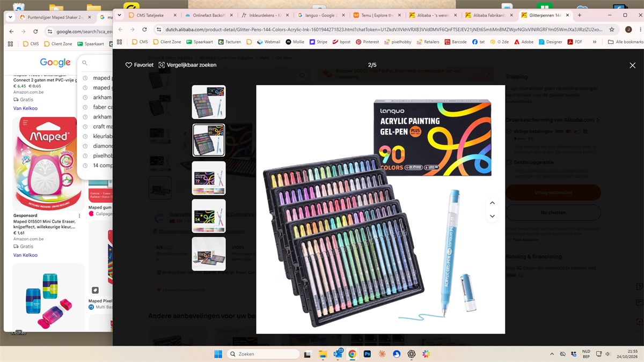
Task: Show hidden system tray icons
Action: pyautogui.click(x=552, y=354)
